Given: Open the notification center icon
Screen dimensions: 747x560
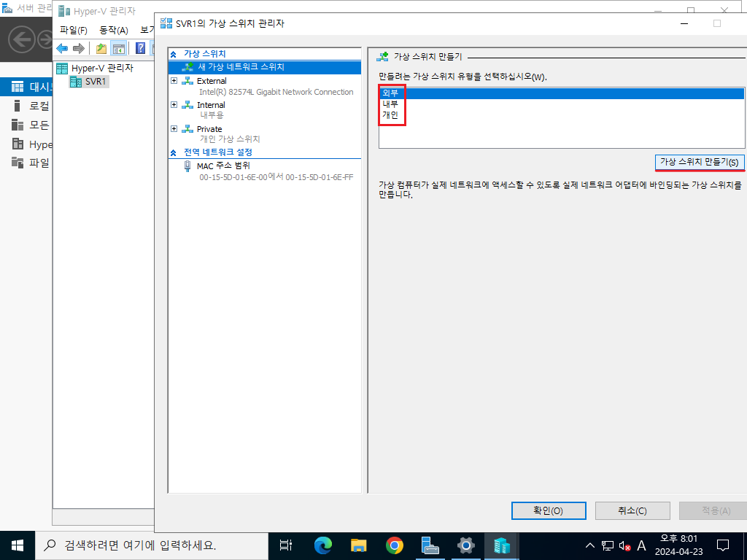Looking at the screenshot, I should pos(723,545).
